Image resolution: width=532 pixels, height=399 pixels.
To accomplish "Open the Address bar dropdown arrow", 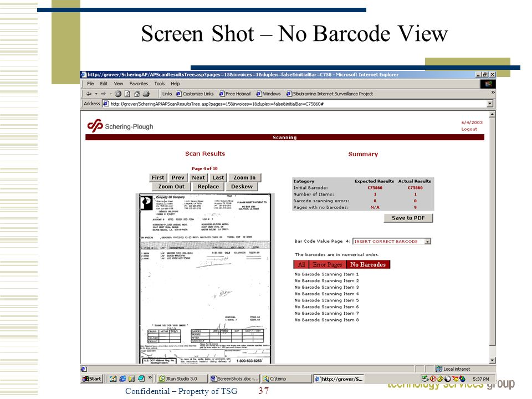I will [489, 104].
